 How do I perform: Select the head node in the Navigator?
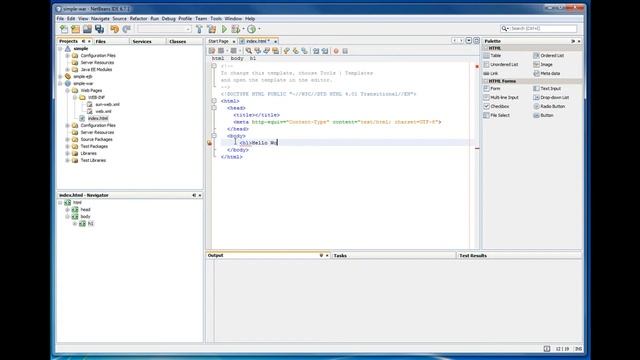coord(85,210)
